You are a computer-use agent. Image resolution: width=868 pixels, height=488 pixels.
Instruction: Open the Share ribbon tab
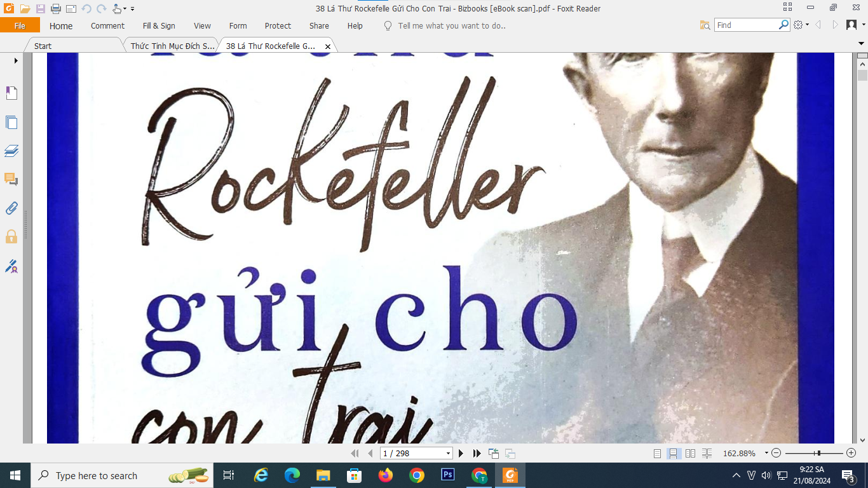[319, 26]
